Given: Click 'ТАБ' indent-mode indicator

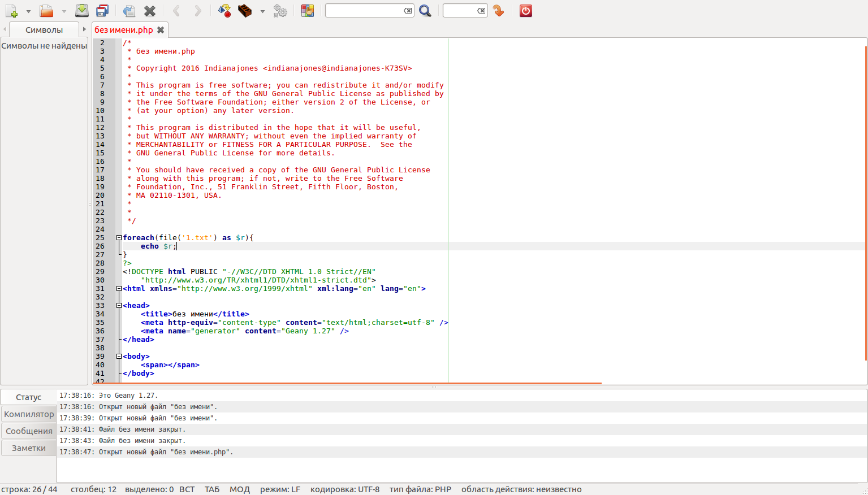Looking at the screenshot, I should [212, 489].
